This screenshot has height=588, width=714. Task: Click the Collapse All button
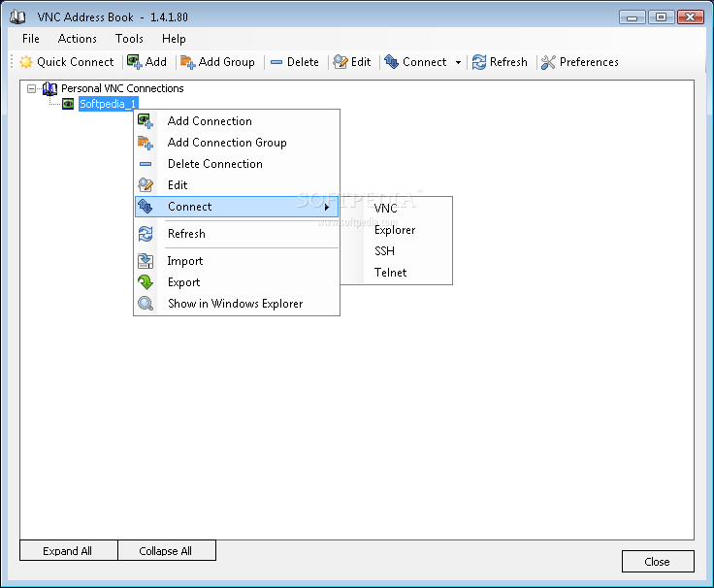click(x=167, y=551)
